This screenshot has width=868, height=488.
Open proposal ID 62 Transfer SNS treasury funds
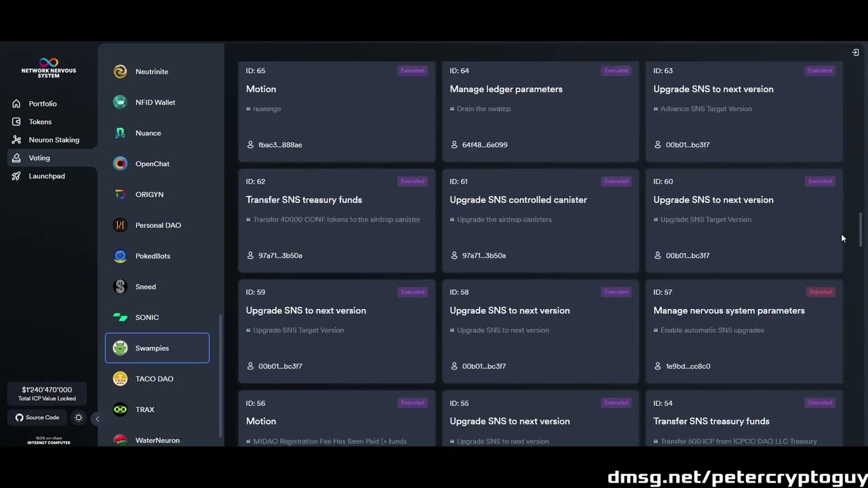click(337, 221)
